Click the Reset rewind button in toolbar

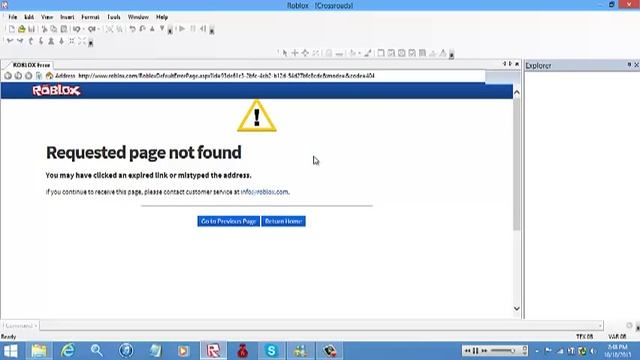coord(203,29)
